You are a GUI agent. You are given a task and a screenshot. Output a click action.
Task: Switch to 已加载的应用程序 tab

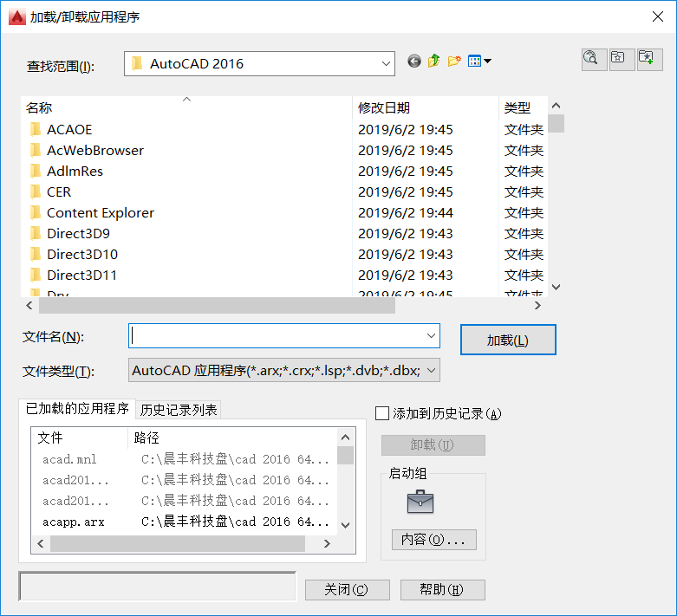pyautogui.click(x=77, y=408)
